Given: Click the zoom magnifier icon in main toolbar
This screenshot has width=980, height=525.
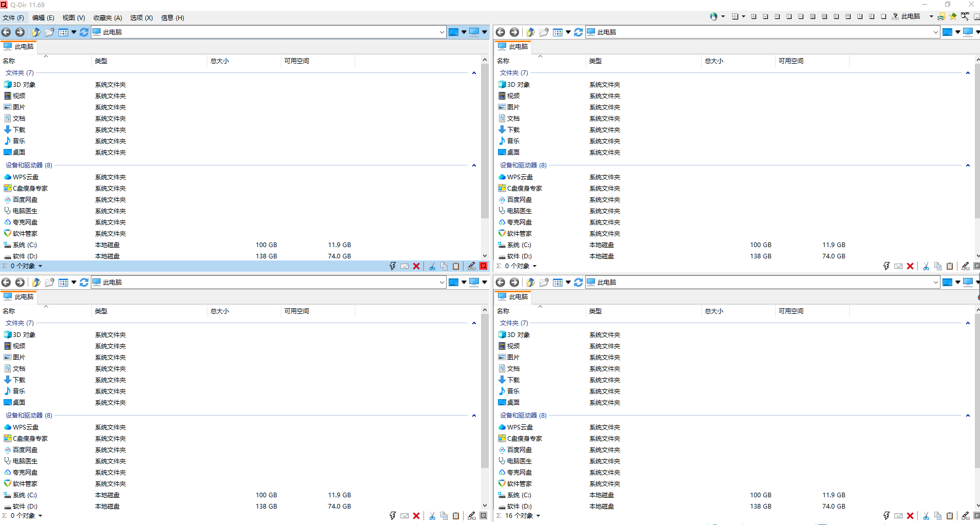Looking at the screenshot, I should coord(965,16).
